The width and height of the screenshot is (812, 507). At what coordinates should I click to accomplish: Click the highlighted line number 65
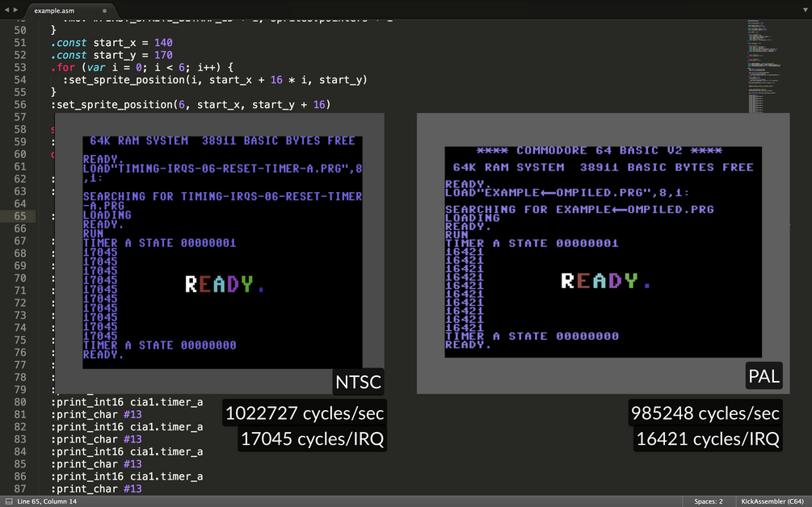pos(19,216)
